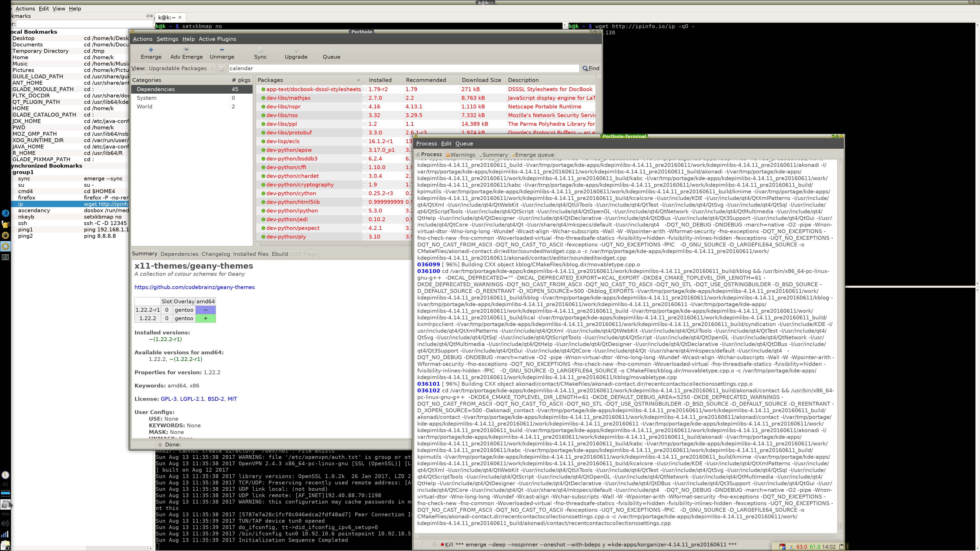
Task: Open the Changelog tab in package details
Action: tap(216, 254)
